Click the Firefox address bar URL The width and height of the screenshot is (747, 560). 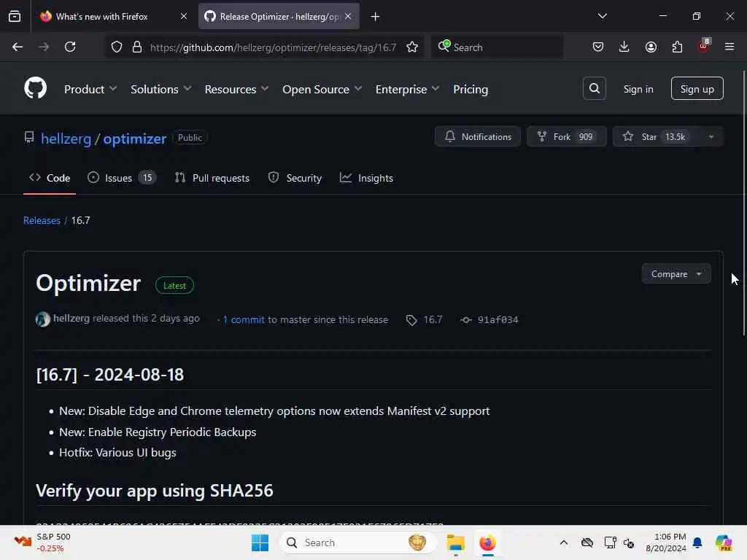pos(273,47)
